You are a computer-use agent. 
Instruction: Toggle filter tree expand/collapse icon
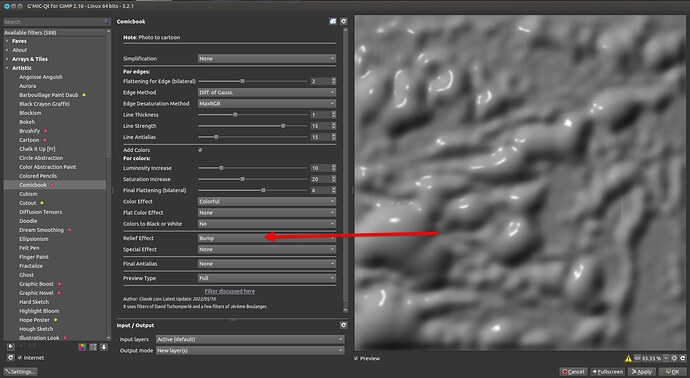click(x=93, y=347)
